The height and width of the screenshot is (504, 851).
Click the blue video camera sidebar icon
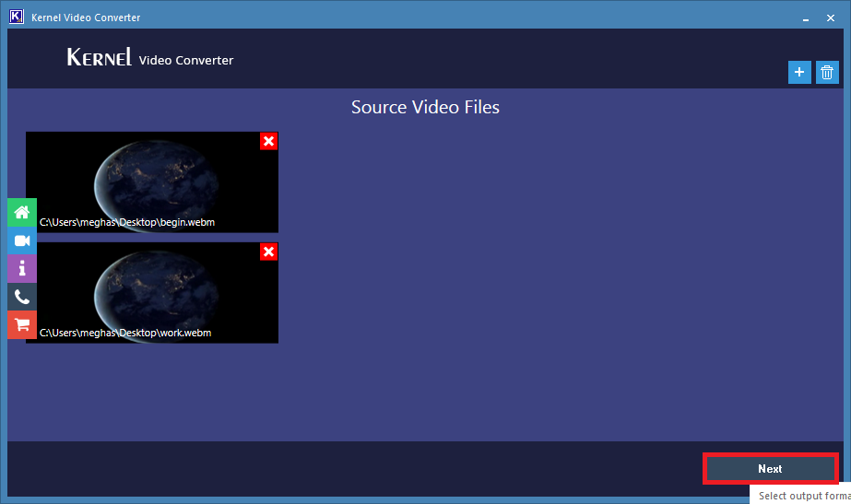(x=22, y=240)
